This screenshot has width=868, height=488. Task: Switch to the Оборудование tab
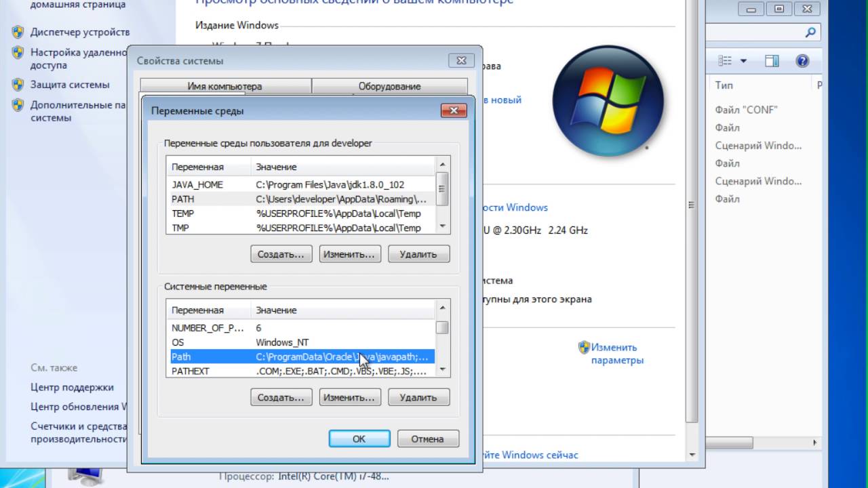(389, 86)
